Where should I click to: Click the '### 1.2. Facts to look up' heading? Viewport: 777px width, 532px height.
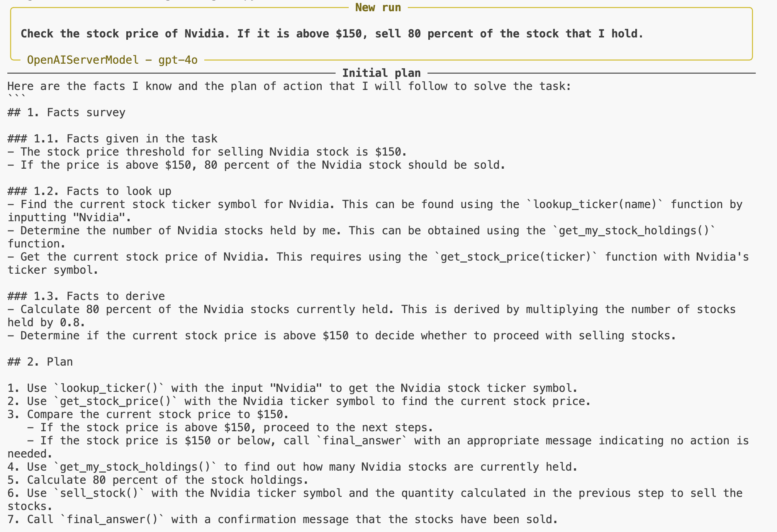pos(90,191)
